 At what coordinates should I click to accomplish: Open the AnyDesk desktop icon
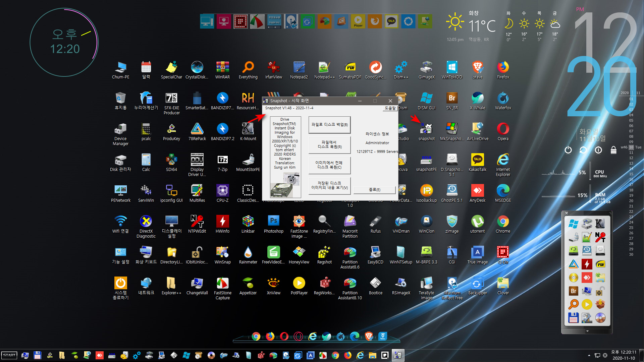pos(477,193)
